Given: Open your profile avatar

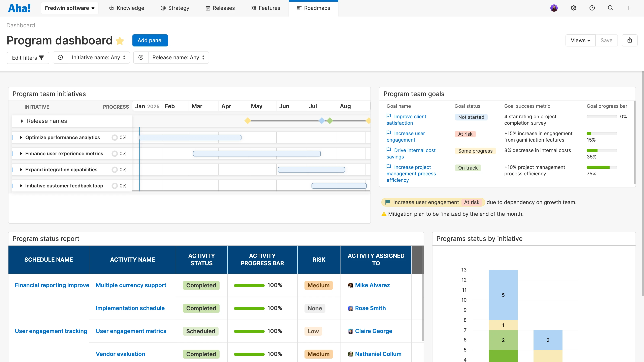Looking at the screenshot, I should coord(554,8).
